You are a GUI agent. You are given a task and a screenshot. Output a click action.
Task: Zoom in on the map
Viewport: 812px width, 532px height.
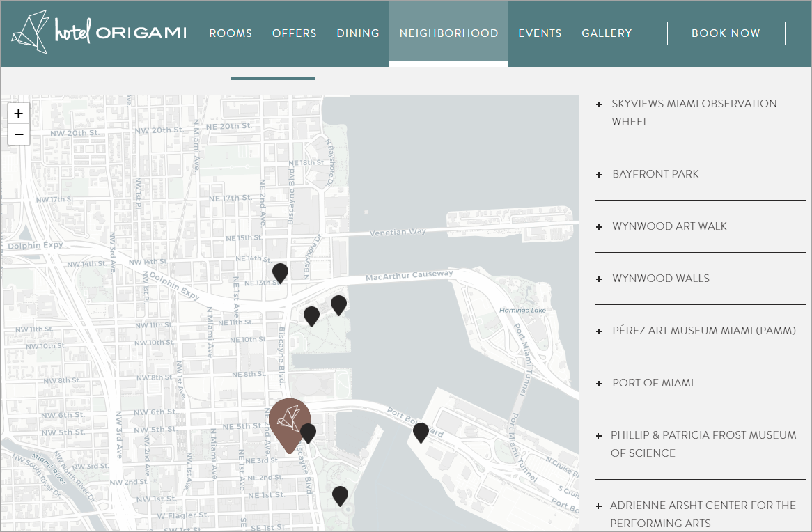click(x=19, y=114)
